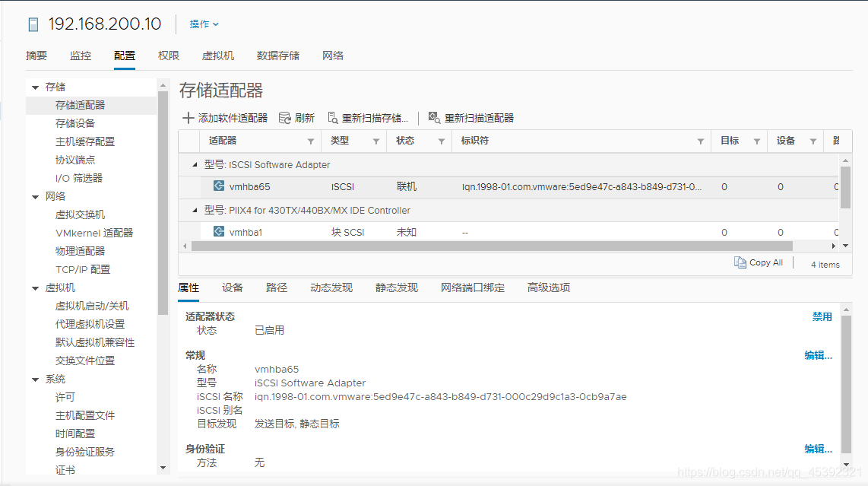Click the sidebar vertical scrollbar
Screen dimensions: 868x486
[163, 203]
